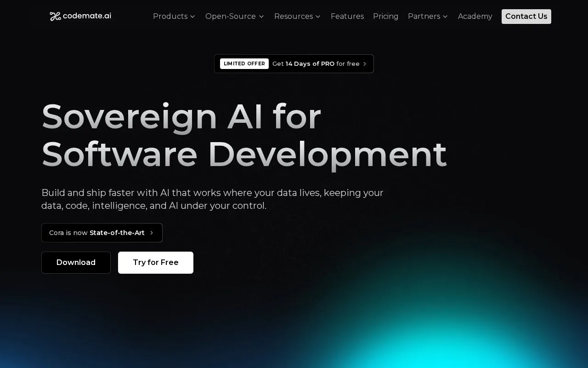Viewport: 588px width, 368px height.
Task: Open the 14 Days of PRO offer
Action: pyautogui.click(x=294, y=63)
